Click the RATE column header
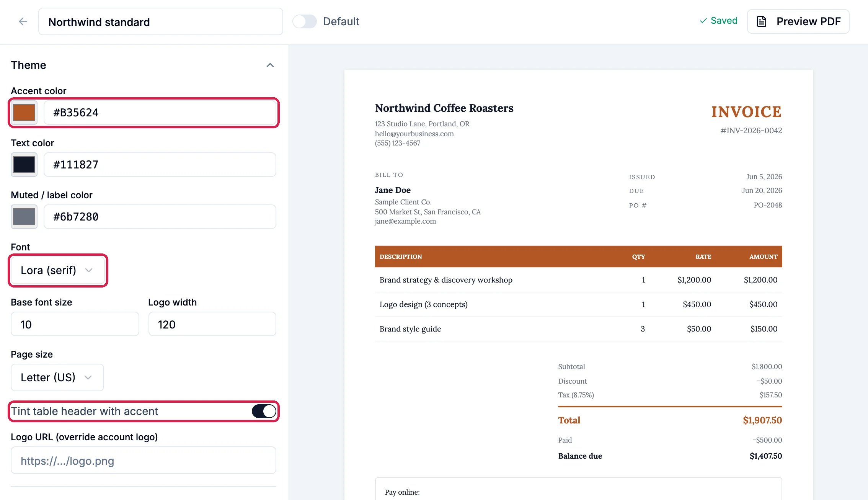 pos(703,257)
